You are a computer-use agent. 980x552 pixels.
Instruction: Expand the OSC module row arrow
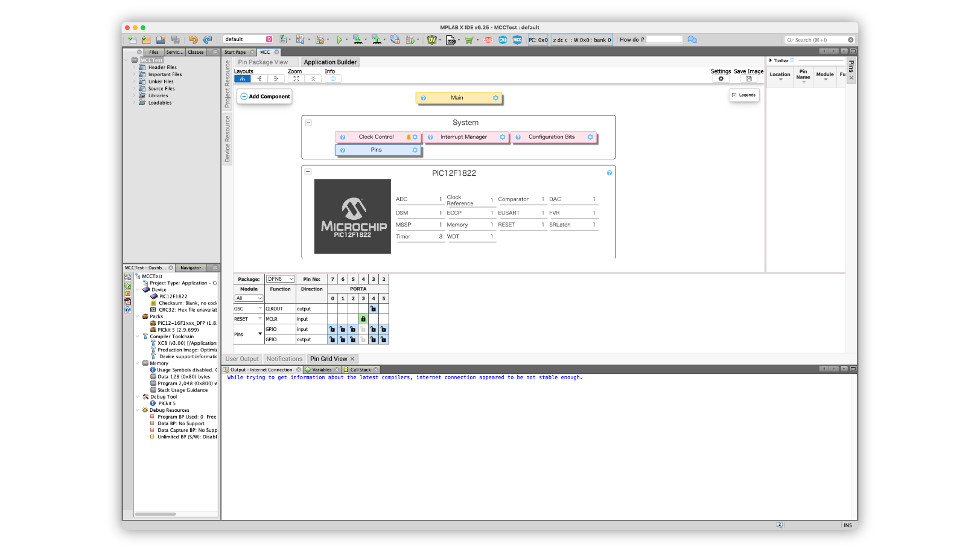pyautogui.click(x=260, y=309)
